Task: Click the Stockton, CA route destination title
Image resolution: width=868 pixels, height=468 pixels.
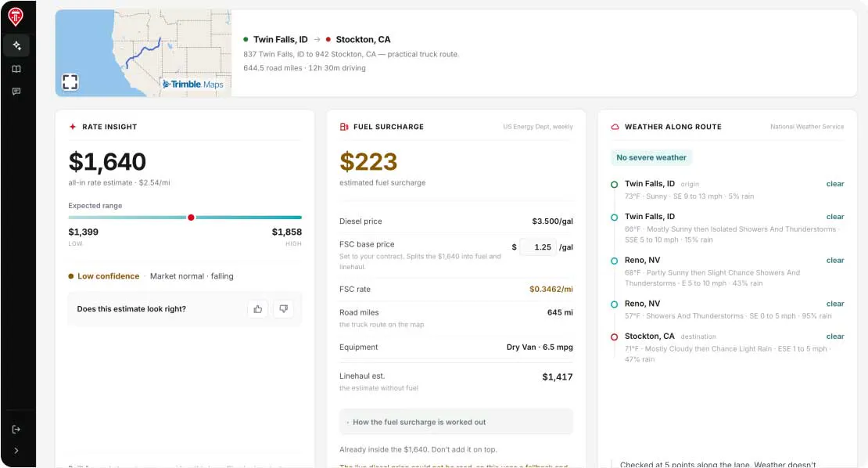Action: coord(363,39)
